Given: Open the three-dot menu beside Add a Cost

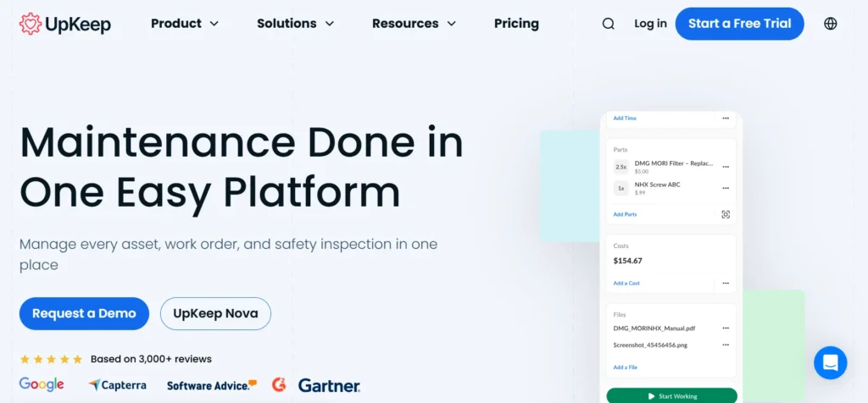Looking at the screenshot, I should (726, 283).
